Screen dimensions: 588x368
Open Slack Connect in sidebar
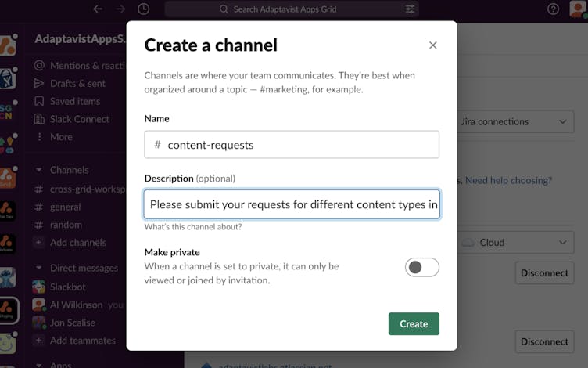pyautogui.click(x=72, y=119)
